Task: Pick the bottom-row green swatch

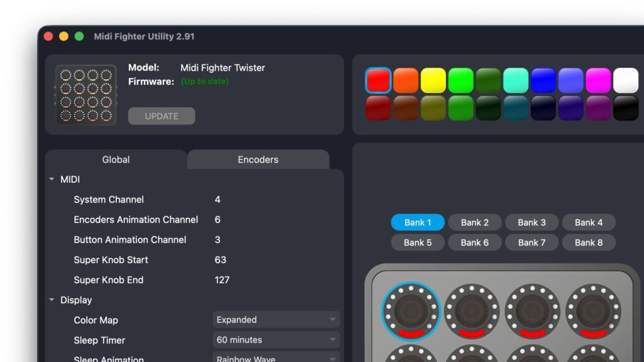Action: [x=461, y=108]
